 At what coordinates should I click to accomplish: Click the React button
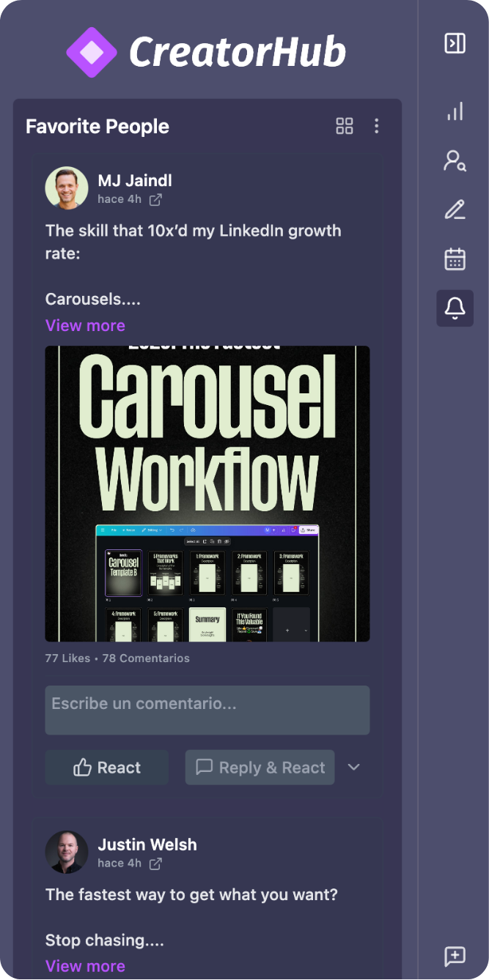click(107, 768)
